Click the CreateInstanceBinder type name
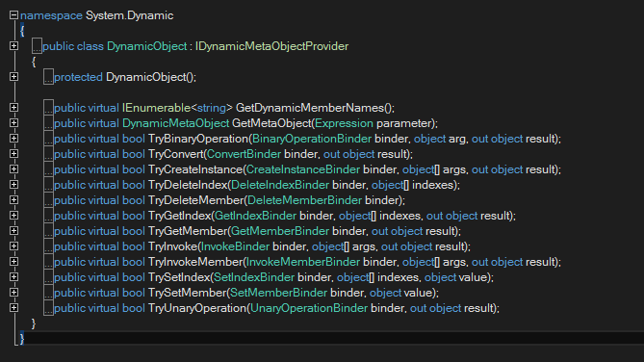The width and height of the screenshot is (644, 362). coord(303,169)
